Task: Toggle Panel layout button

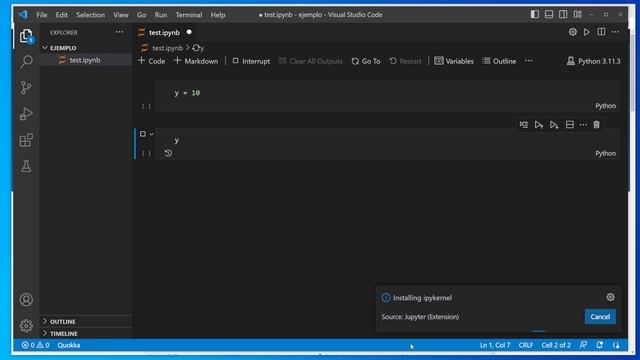Action: pos(549,14)
